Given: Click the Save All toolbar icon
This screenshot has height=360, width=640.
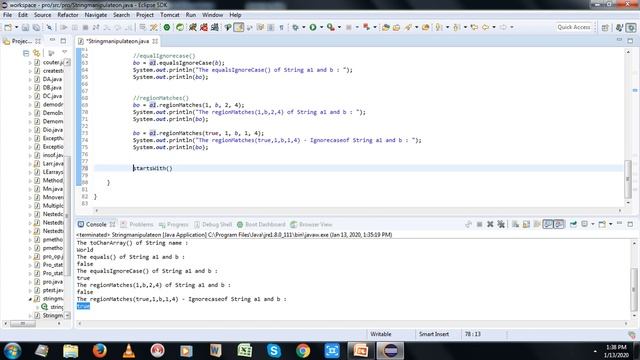Looking at the screenshot, I should coord(36,27).
